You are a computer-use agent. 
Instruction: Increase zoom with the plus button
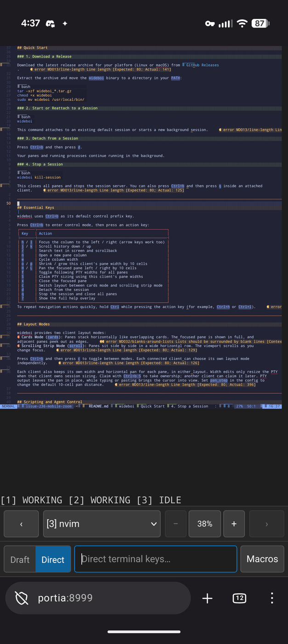click(234, 523)
